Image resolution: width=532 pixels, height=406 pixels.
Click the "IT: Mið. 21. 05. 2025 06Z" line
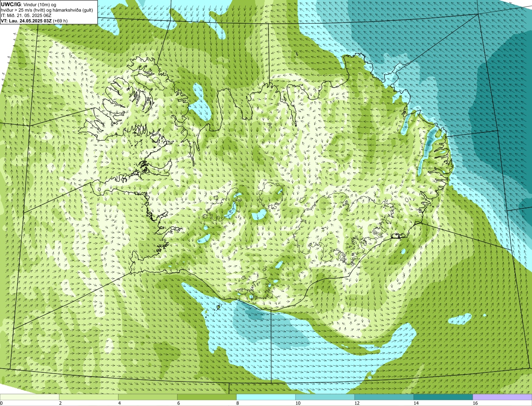(x=26, y=15)
